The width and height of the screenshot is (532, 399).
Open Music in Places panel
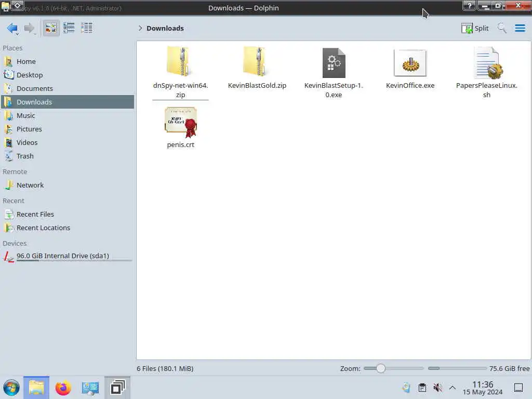(68, 116)
